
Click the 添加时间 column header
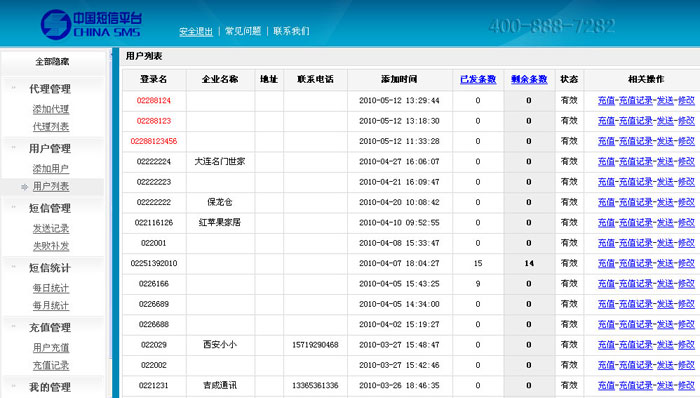point(399,79)
